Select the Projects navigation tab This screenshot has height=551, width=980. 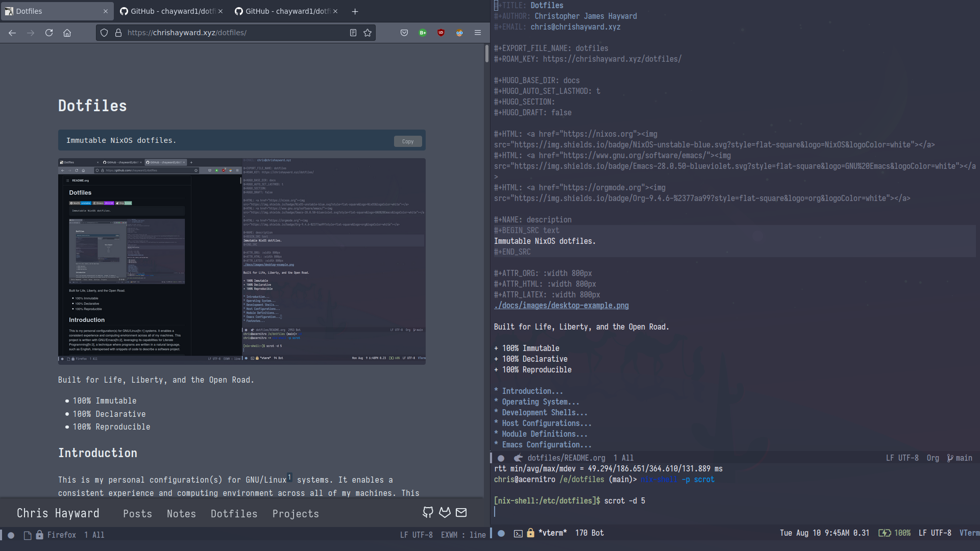296,513
